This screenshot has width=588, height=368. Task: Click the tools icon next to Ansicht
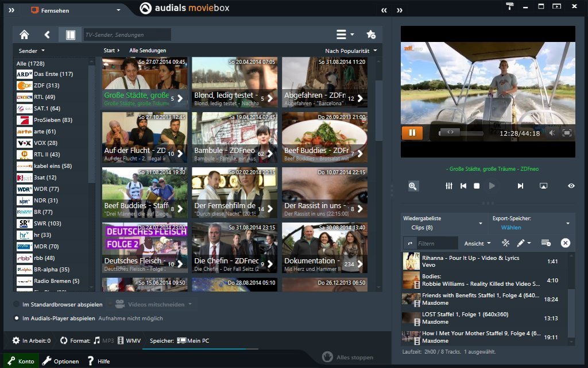coord(505,243)
